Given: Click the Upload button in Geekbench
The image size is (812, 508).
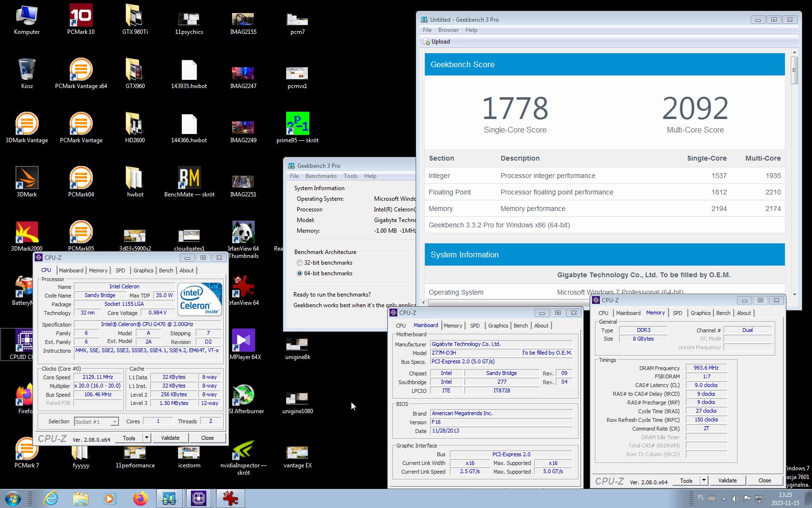Looking at the screenshot, I should coord(436,42).
